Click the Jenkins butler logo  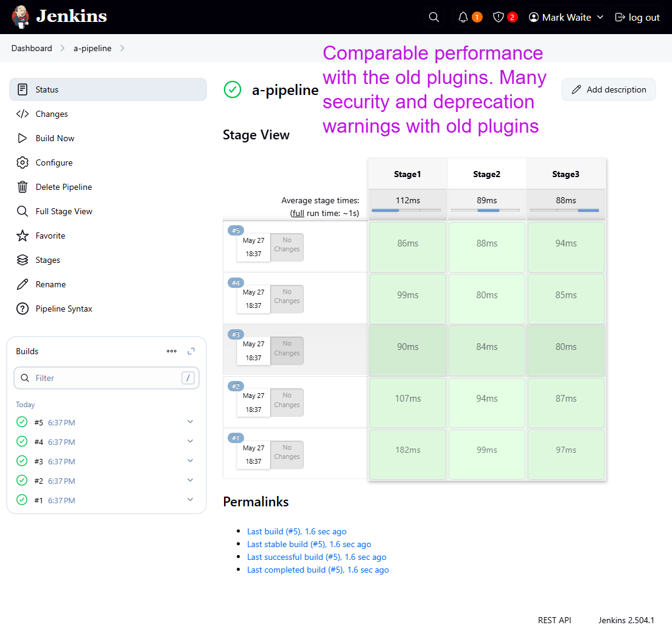coord(20,17)
